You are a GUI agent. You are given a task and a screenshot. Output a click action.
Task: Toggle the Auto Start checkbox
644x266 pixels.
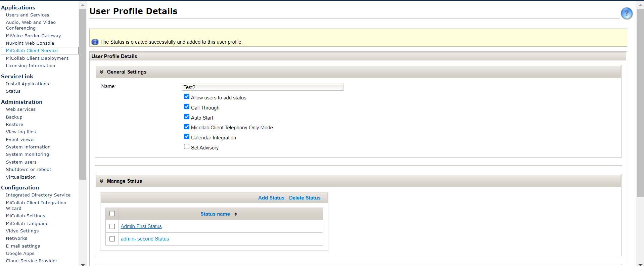coord(187,117)
